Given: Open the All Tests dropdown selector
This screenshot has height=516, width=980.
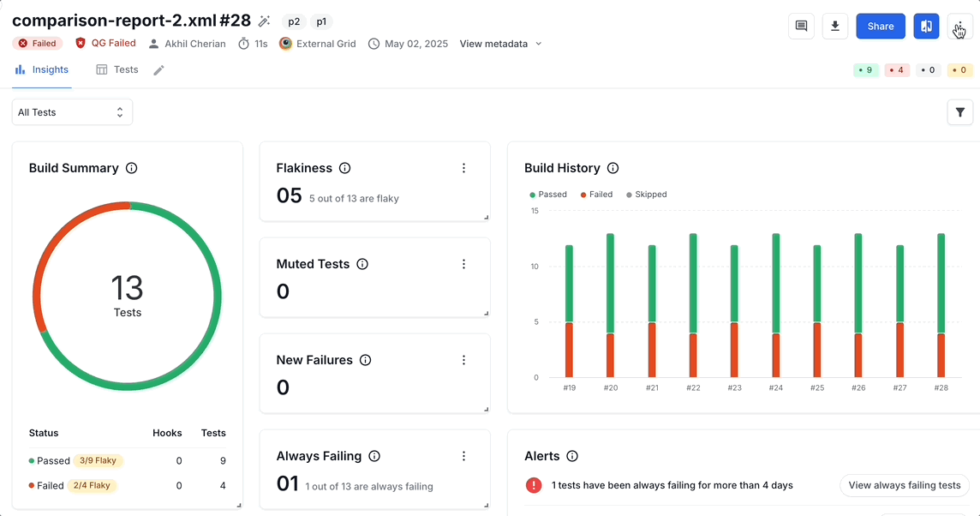Looking at the screenshot, I should click(72, 112).
